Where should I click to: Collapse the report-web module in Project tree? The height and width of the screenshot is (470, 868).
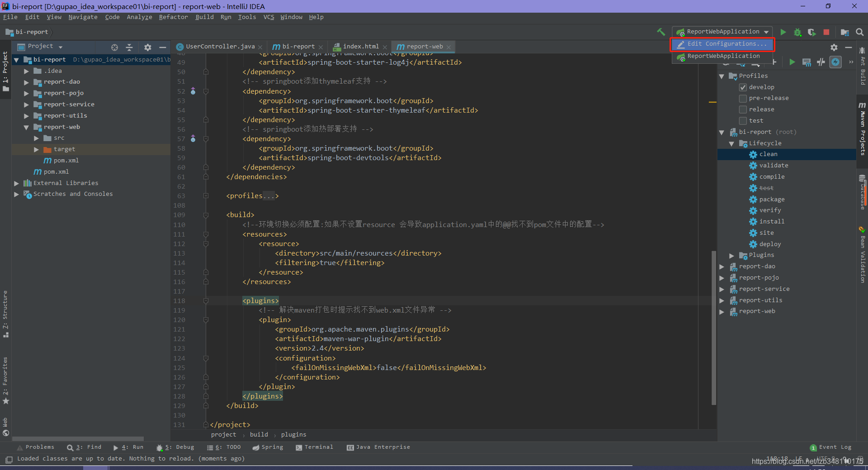26,127
